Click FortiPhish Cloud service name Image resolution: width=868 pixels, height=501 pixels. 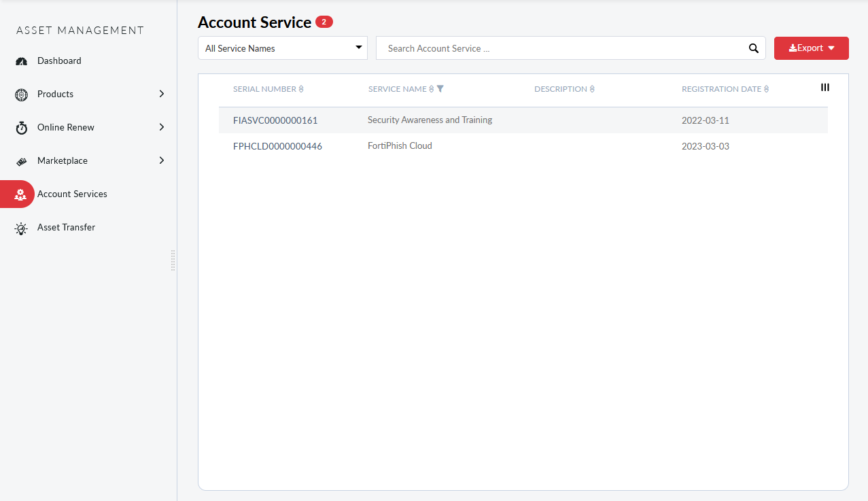click(400, 145)
